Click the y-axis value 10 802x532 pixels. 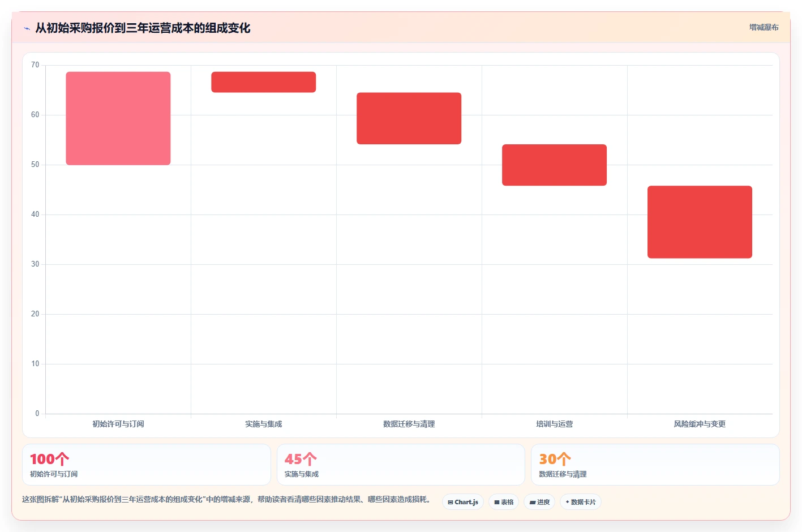[x=35, y=364]
